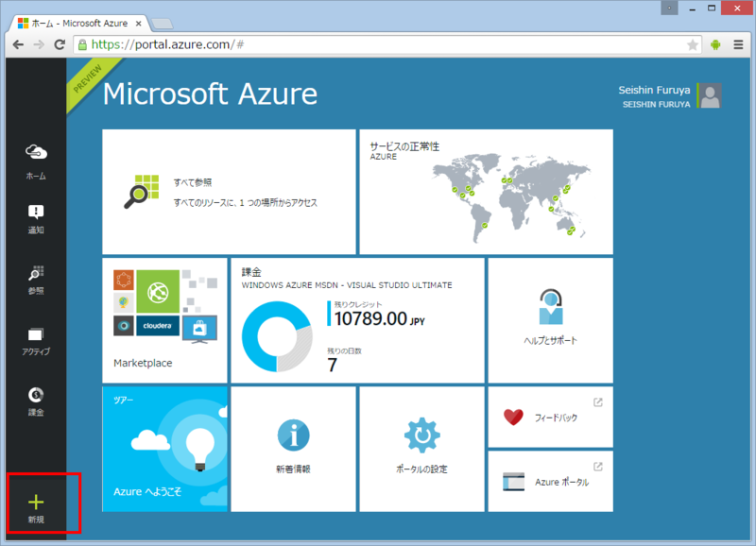756x546 pixels.
Task: Click the user avatar picture
Action: (x=711, y=95)
